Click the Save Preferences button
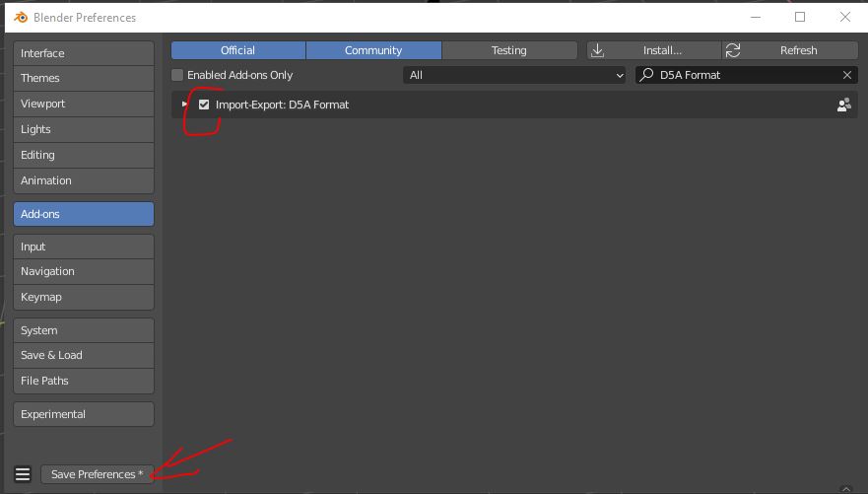The width and height of the screenshot is (868, 494). [97, 474]
